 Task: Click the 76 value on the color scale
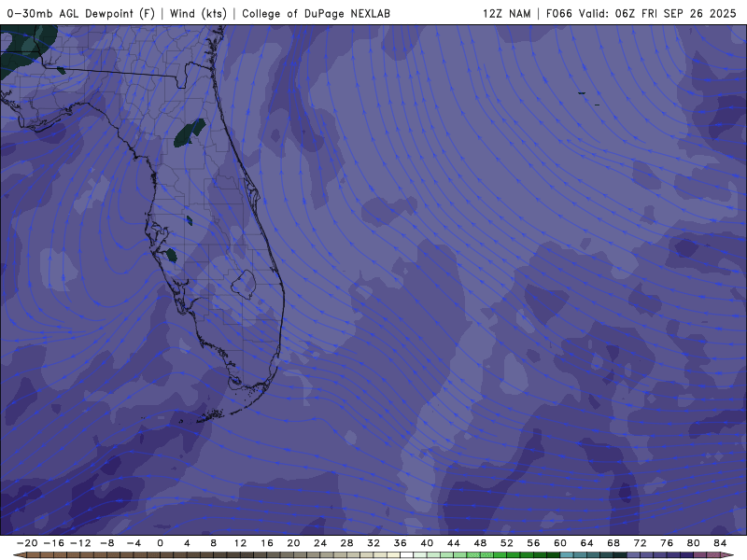tap(667, 543)
